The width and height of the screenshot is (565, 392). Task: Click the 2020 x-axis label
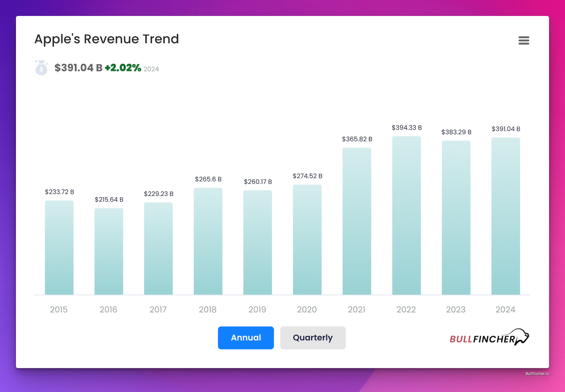[x=307, y=310]
